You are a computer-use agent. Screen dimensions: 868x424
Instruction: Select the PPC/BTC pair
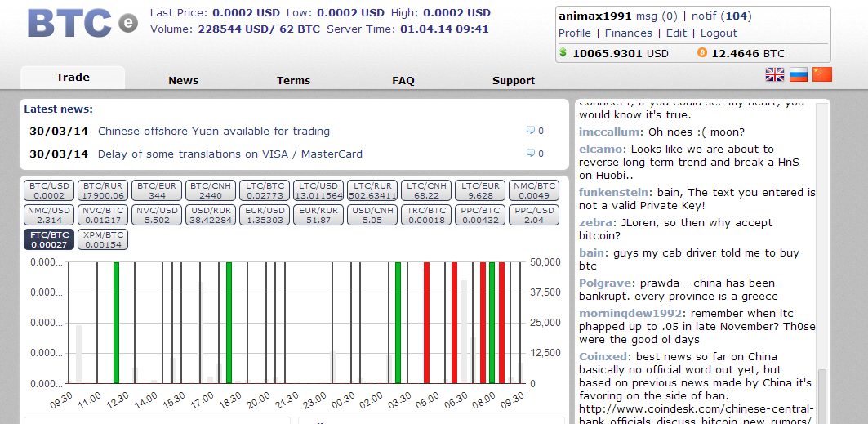point(480,215)
